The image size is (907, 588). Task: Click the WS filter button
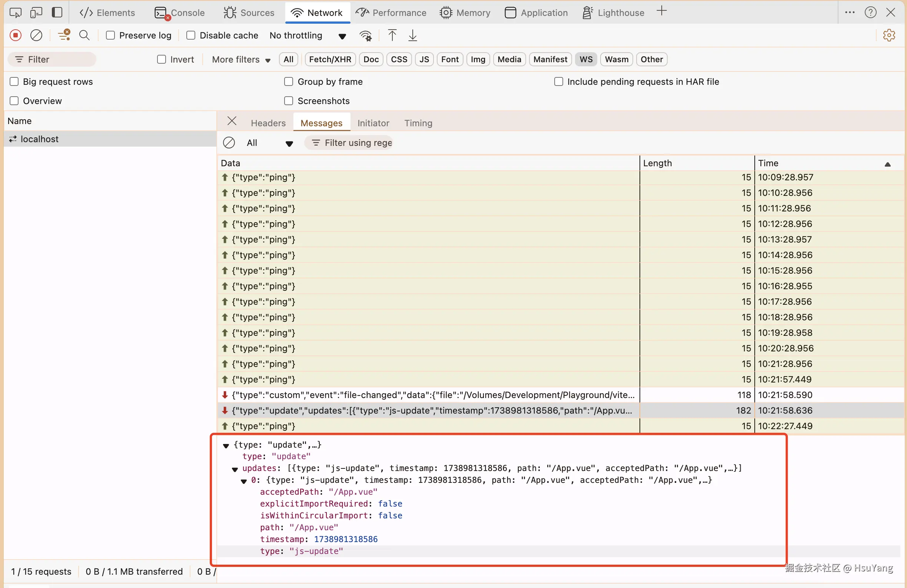pos(586,59)
